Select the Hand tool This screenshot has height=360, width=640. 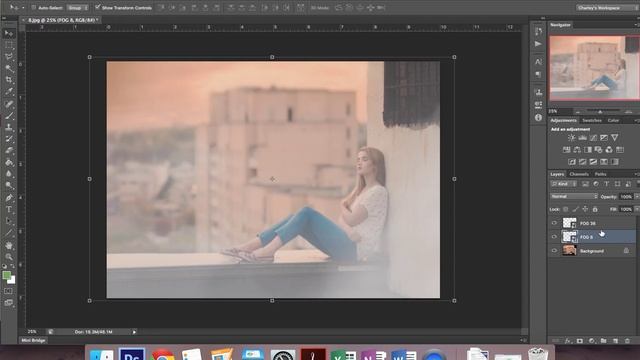(x=9, y=245)
